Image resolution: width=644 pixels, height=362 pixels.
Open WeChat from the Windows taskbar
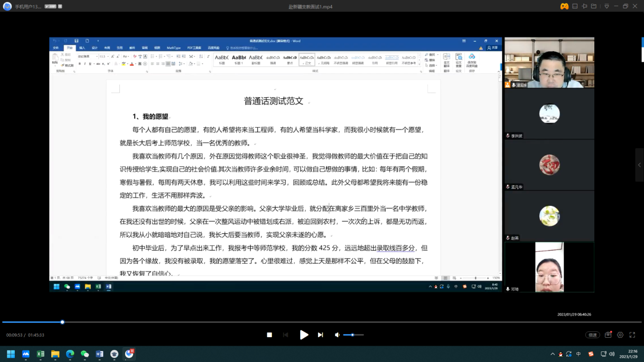pos(85,354)
